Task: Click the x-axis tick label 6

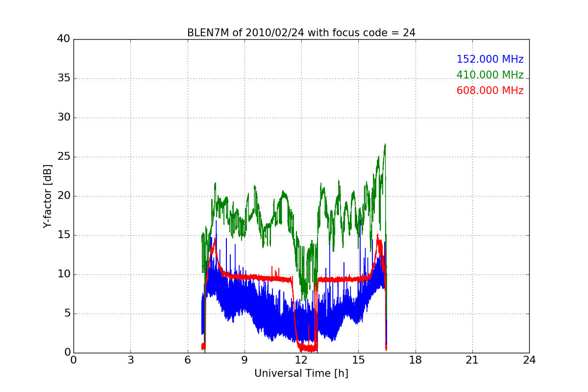Action: pyautogui.click(x=187, y=360)
